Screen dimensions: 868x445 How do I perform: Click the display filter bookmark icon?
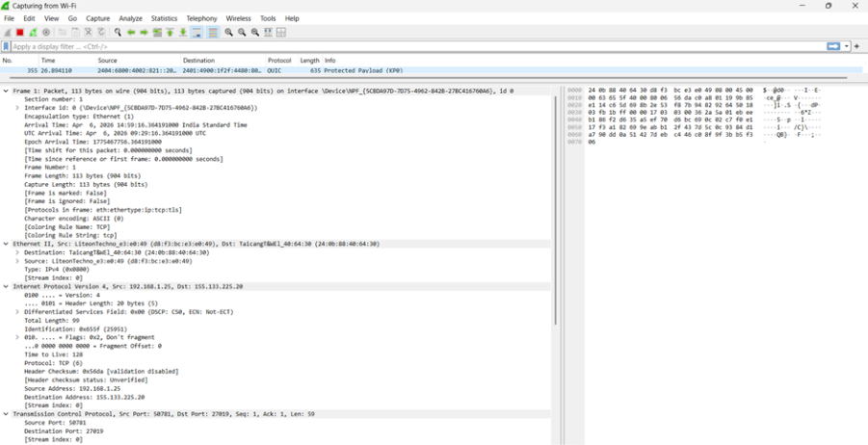[7, 46]
